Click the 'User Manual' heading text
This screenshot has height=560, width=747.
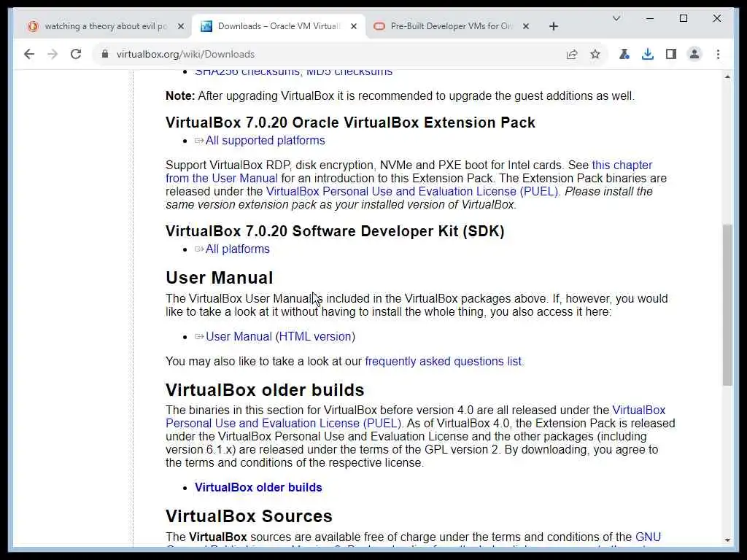click(x=219, y=278)
